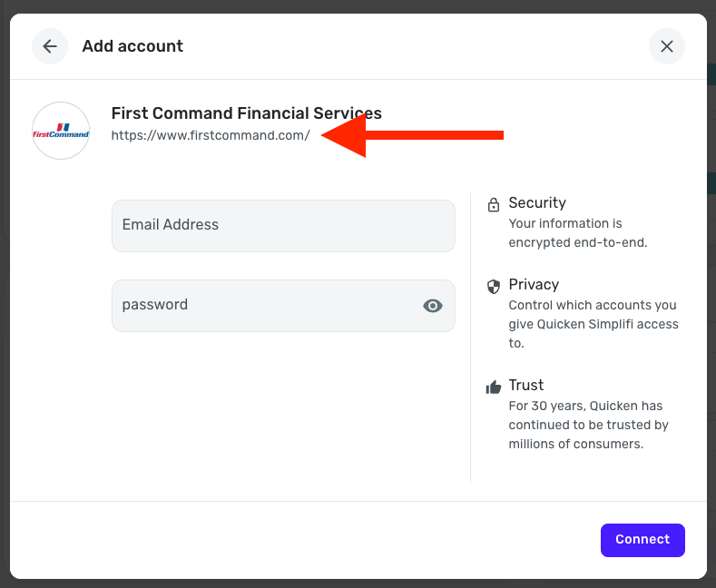Click the 30 years Quicken trust description
The width and height of the screenshot is (716, 588).
pos(588,425)
